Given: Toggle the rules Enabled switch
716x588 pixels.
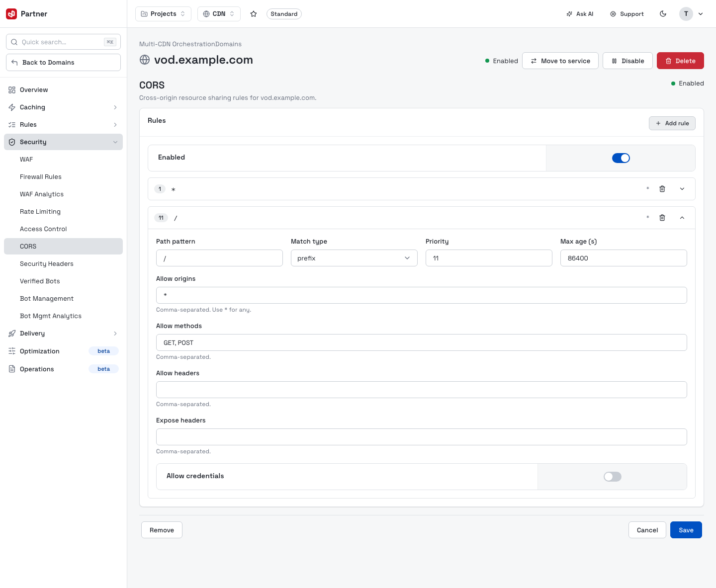Looking at the screenshot, I should [x=621, y=158].
